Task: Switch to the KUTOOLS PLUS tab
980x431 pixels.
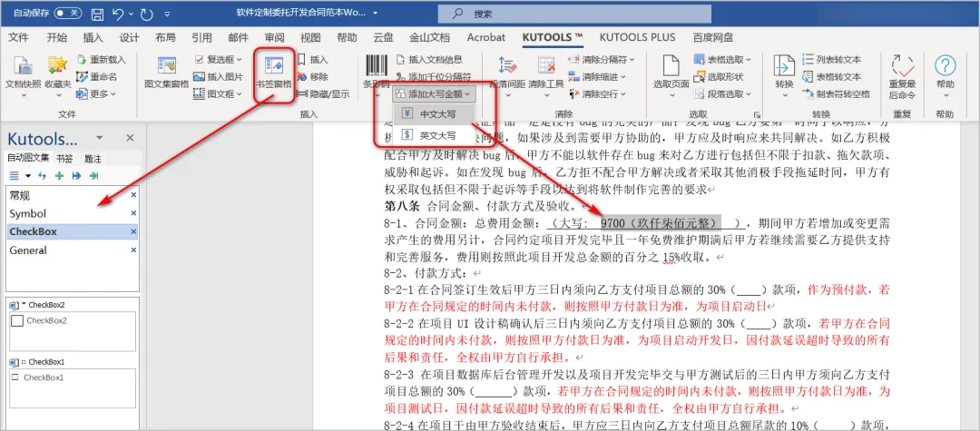Action: (638, 37)
